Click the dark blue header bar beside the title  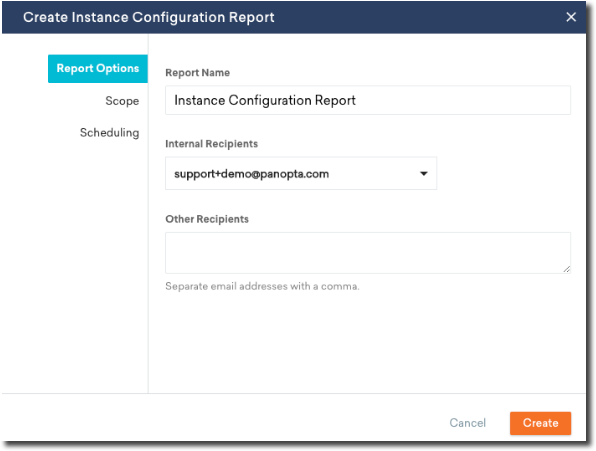[418, 17]
